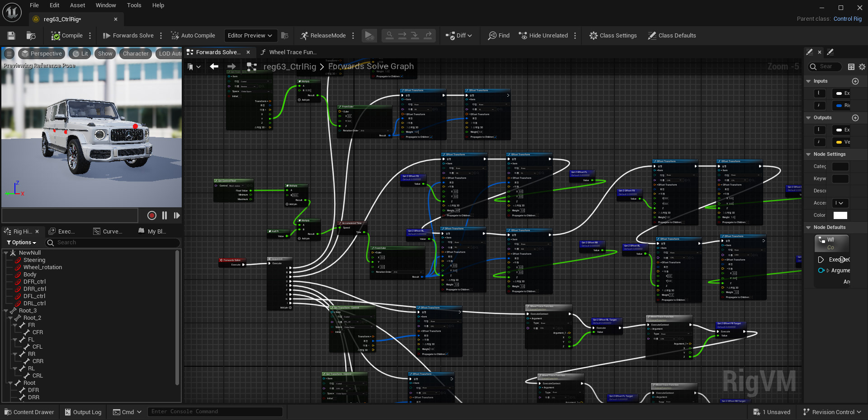The image size is (868, 420).
Task: Open the File menu
Action: (x=34, y=5)
